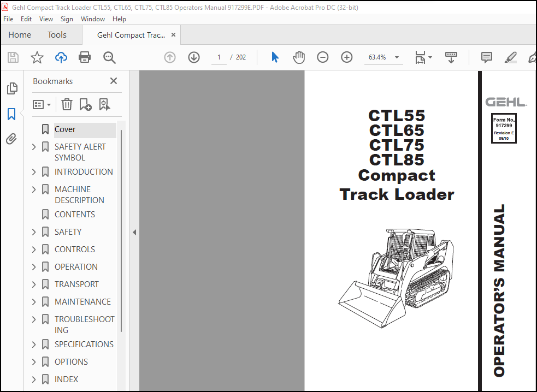Viewport: 537px width, 392px height.
Task: Click the Save file icon
Action: tap(13, 57)
